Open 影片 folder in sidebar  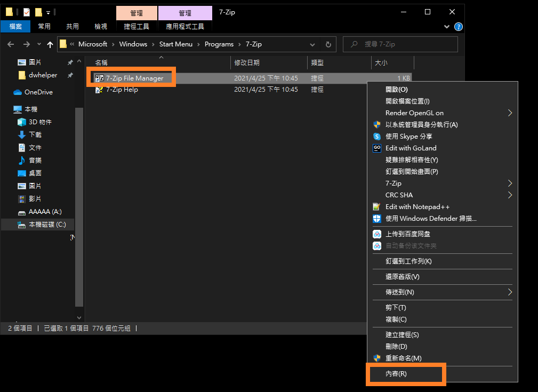coord(35,199)
